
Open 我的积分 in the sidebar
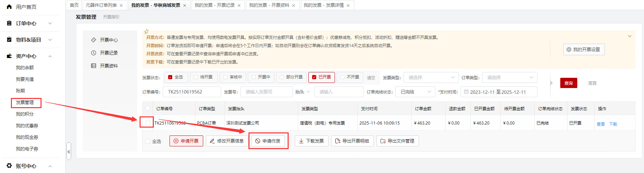(25, 114)
